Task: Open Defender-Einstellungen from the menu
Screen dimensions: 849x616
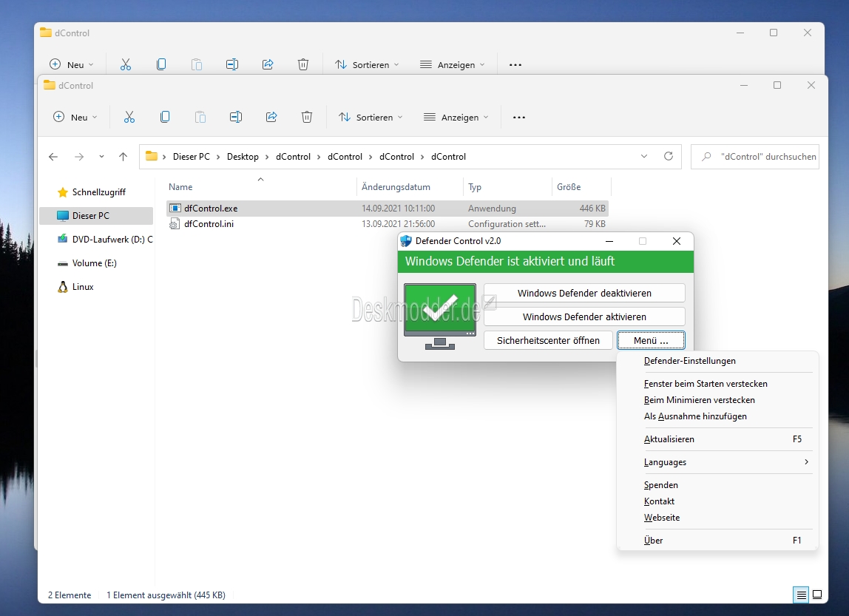Action: 717,361
